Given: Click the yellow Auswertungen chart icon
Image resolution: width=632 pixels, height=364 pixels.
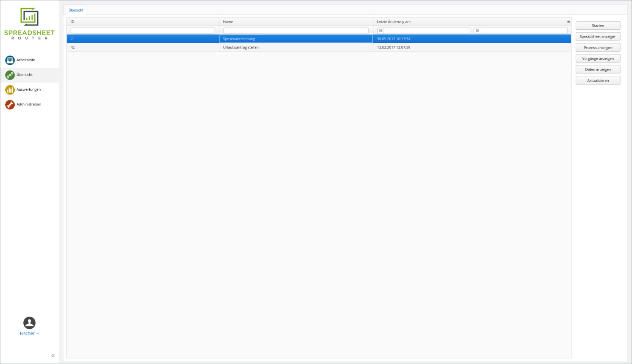Looking at the screenshot, I should pyautogui.click(x=10, y=90).
